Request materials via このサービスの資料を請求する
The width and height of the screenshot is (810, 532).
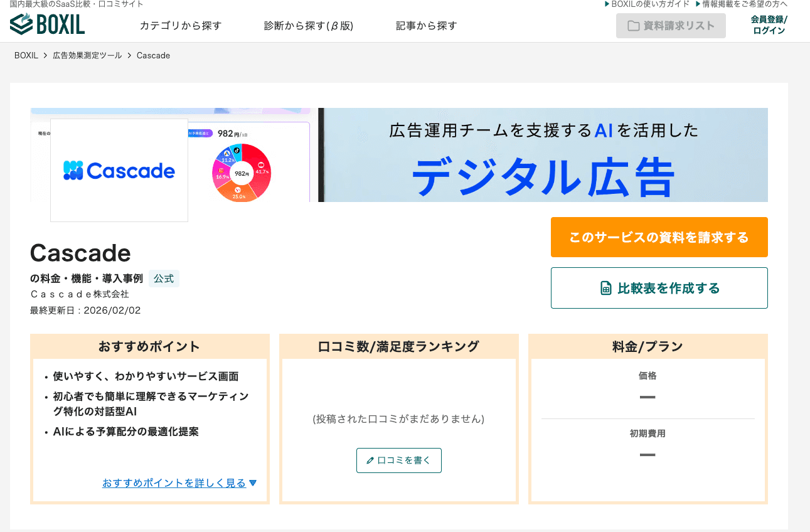click(659, 237)
